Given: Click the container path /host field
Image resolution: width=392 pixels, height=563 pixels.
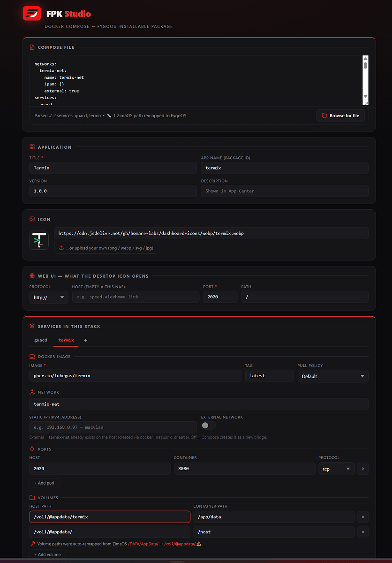Looking at the screenshot, I should [x=274, y=532].
